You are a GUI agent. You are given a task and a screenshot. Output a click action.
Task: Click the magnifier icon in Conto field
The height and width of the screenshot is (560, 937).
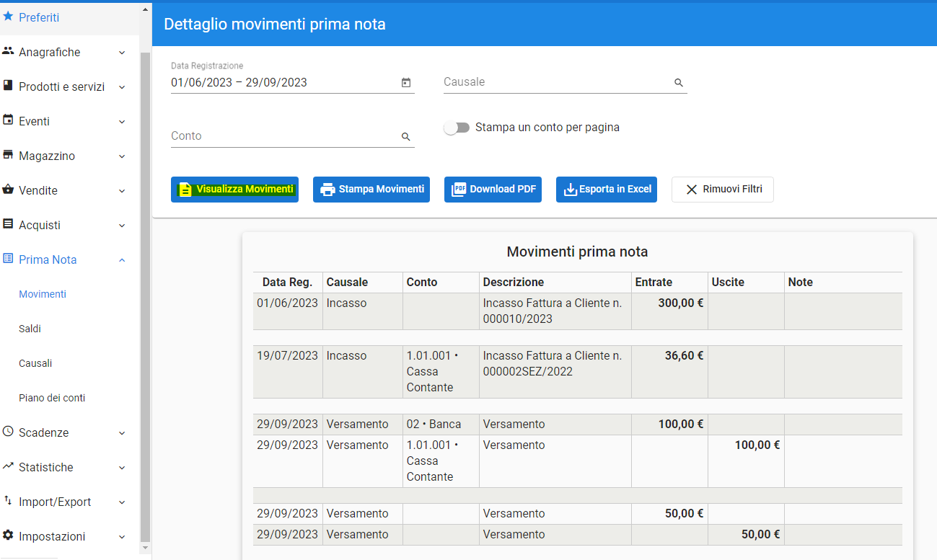[x=405, y=136]
